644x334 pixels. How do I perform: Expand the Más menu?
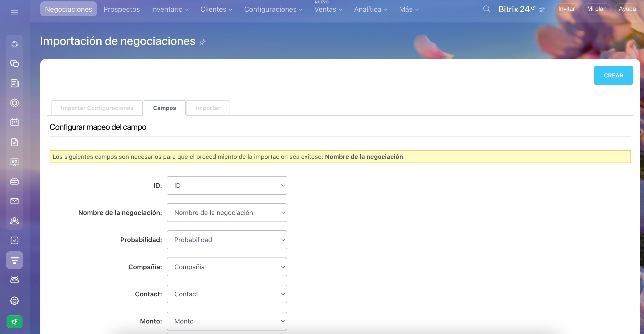[409, 9]
